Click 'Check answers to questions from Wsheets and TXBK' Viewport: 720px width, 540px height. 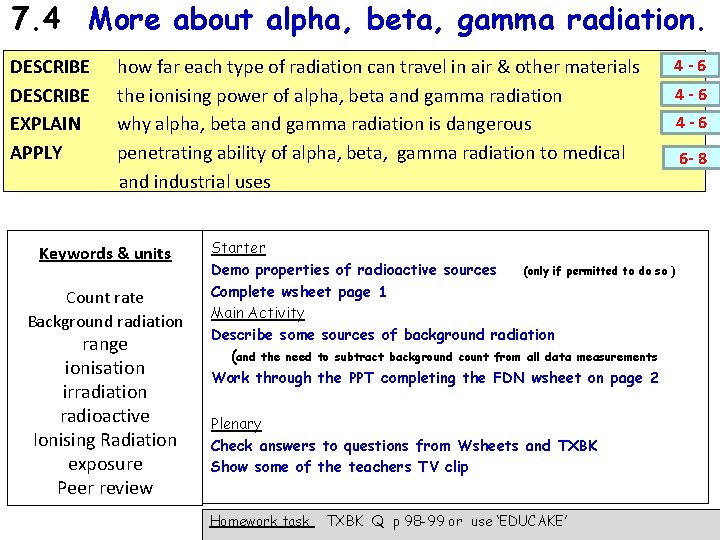click(404, 446)
